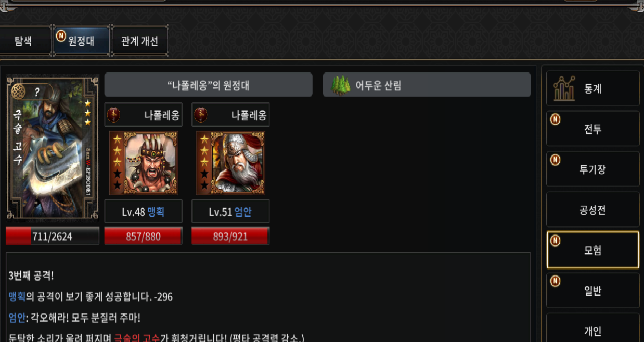This screenshot has height=342, width=644.
Task: Select the 일반 log filter
Action: coord(593,290)
